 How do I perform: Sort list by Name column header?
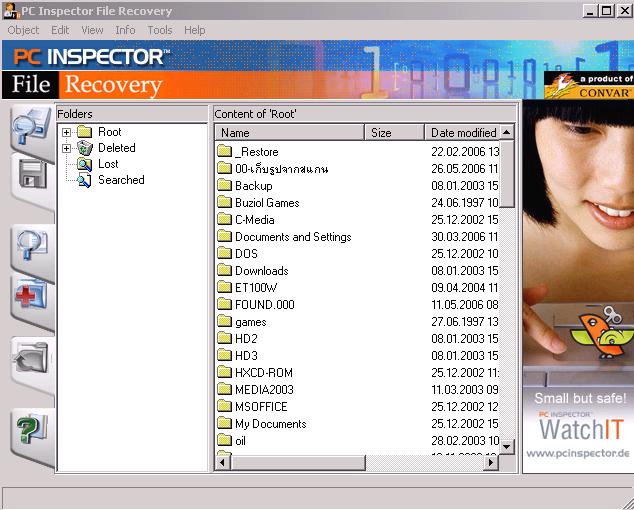click(x=290, y=133)
